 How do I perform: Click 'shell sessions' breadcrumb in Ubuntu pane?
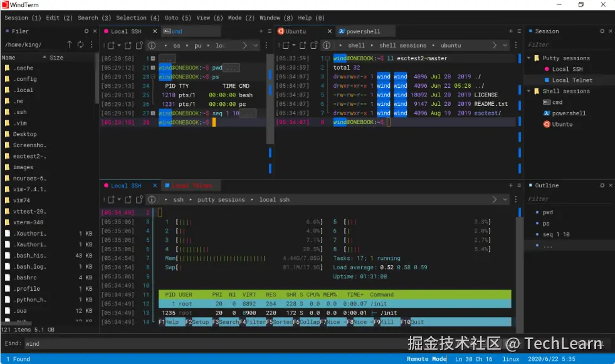point(402,46)
